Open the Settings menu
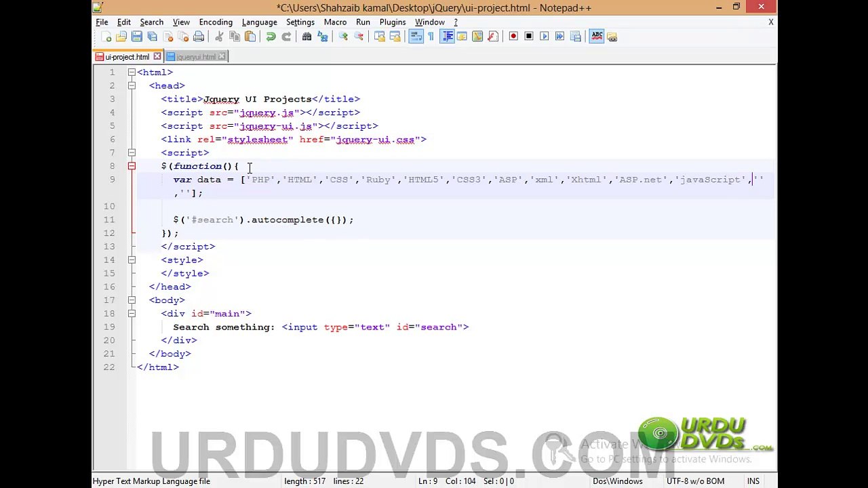868x488 pixels. pos(300,22)
